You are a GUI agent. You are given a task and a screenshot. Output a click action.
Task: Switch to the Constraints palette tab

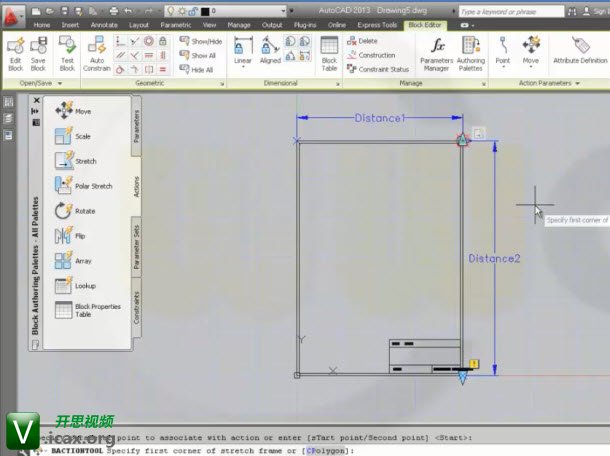(137, 307)
